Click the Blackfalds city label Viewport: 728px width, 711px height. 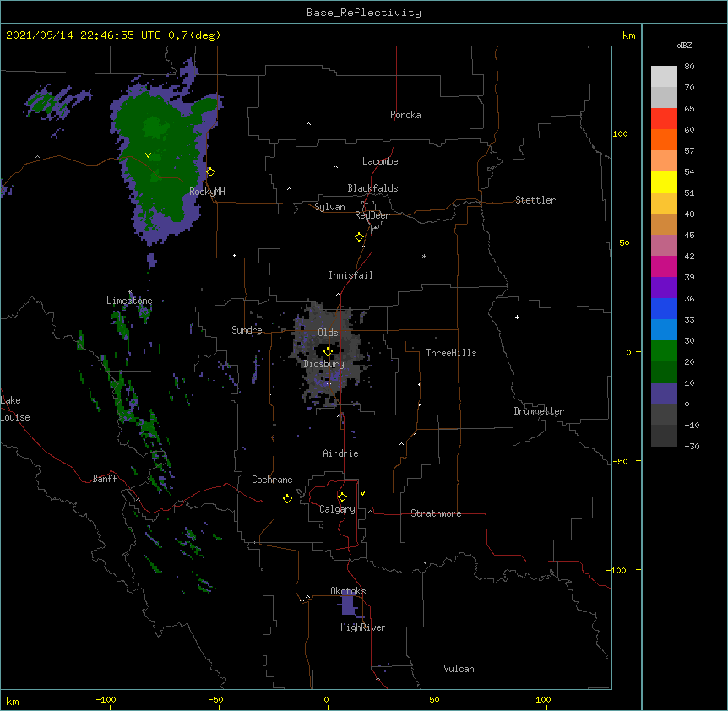pyautogui.click(x=372, y=188)
